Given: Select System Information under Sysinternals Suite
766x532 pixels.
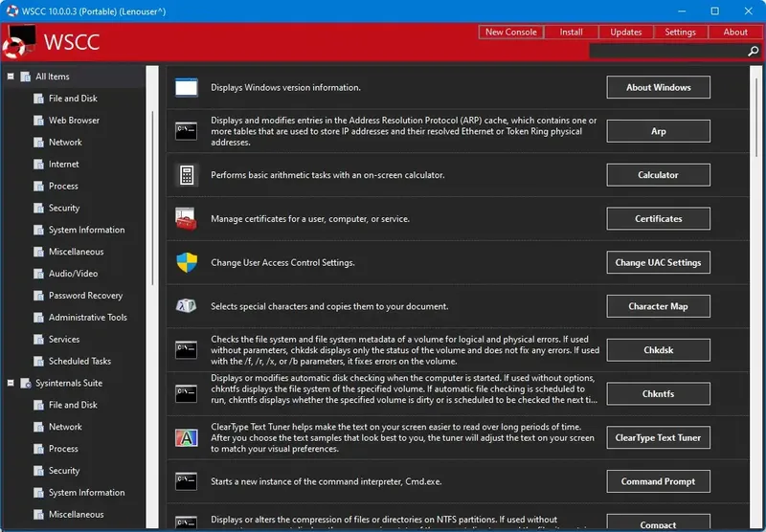Looking at the screenshot, I should pos(86,493).
